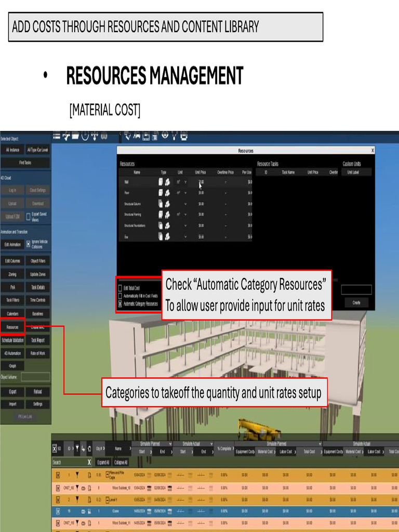The height and width of the screenshot is (532, 399).
Task: Open unit dropdown for Structural Foundations resource
Action: [x=185, y=225]
